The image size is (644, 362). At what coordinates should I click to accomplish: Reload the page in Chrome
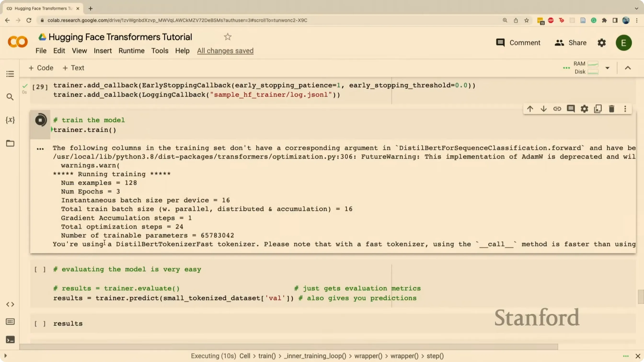pos(29,21)
